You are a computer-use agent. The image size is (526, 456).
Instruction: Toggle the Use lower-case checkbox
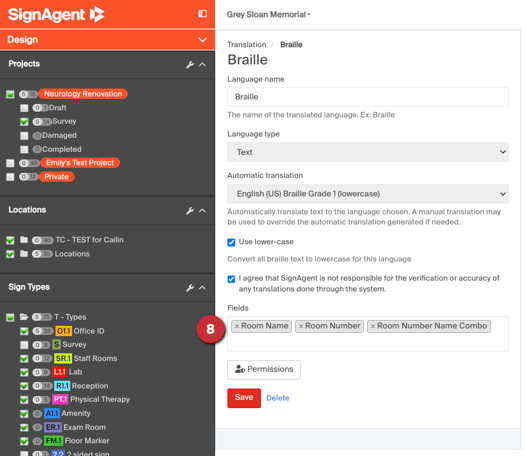pos(231,242)
